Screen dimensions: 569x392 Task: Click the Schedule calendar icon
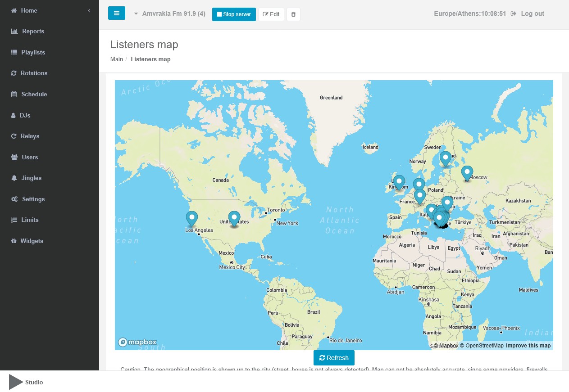pos(14,95)
